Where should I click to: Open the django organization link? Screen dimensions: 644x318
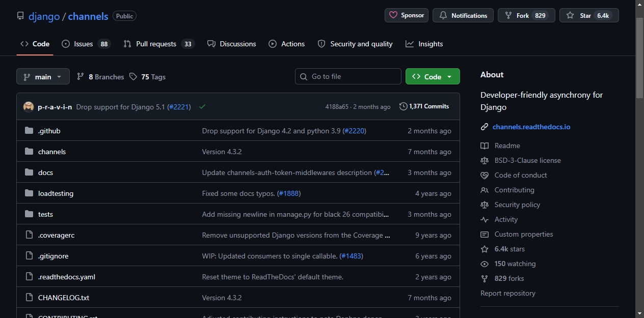44,16
